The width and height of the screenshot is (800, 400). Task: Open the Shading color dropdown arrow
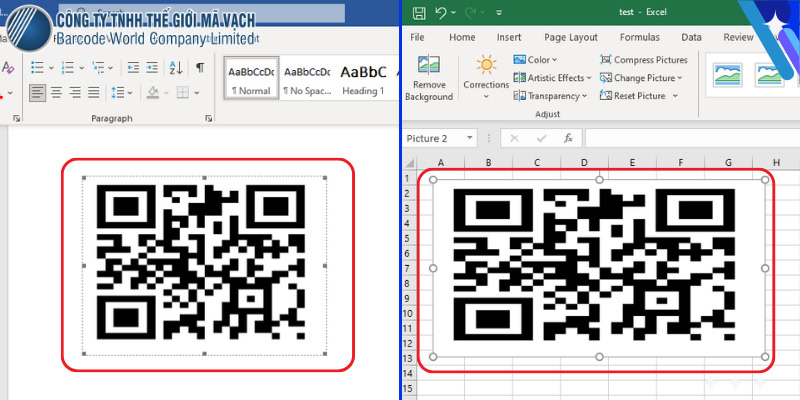[166, 93]
